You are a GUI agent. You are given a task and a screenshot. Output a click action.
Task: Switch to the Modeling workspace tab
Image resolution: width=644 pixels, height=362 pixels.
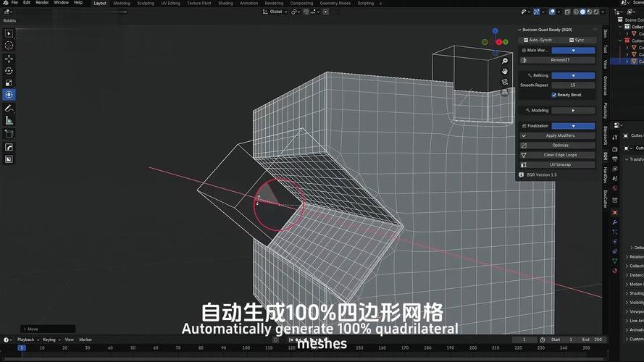[x=122, y=3]
